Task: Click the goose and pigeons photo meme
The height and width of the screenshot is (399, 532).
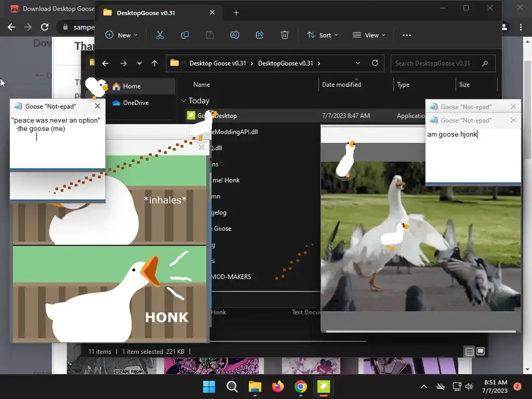Action: coord(421,236)
